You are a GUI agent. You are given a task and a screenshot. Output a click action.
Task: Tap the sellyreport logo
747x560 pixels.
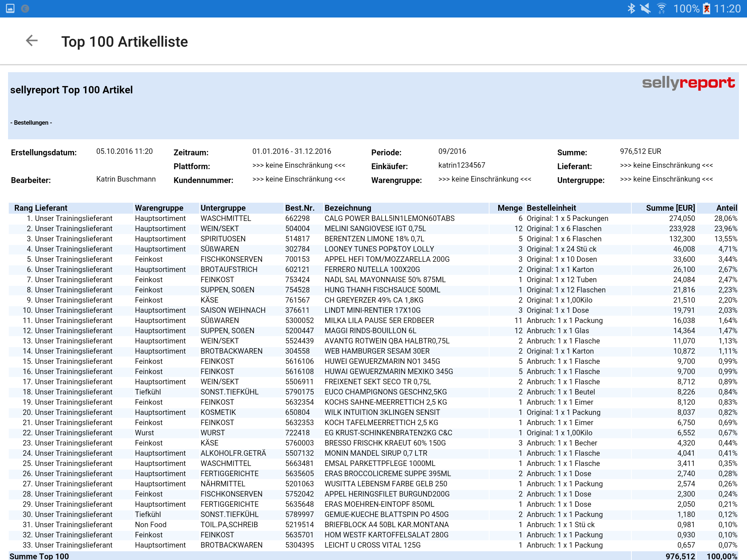tap(688, 83)
